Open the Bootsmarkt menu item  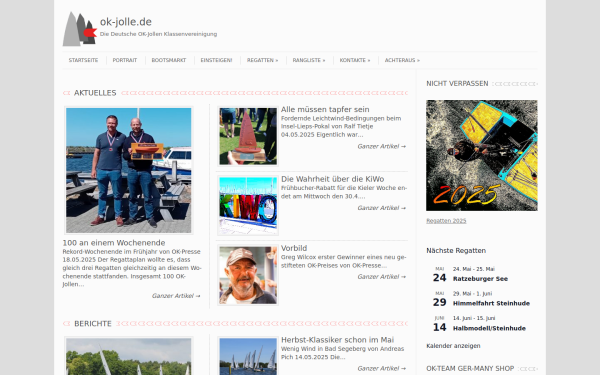tap(169, 60)
